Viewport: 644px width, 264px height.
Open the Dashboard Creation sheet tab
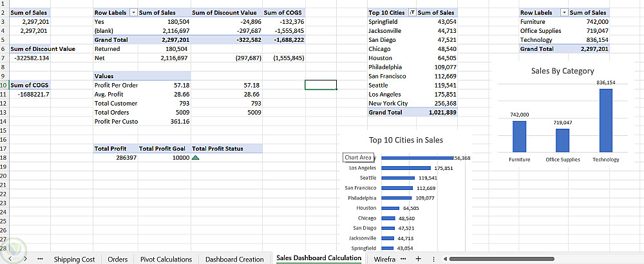click(234, 259)
